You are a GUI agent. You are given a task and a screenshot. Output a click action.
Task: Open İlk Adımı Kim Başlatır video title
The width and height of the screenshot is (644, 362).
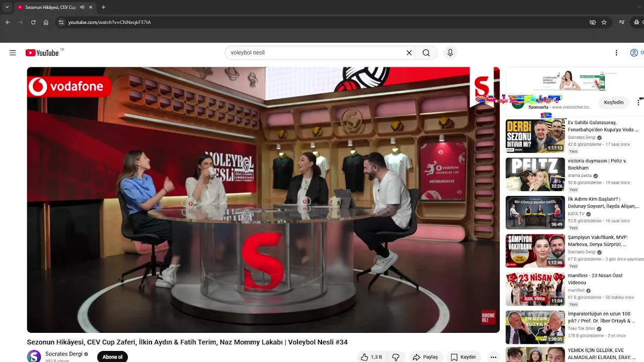coord(603,203)
